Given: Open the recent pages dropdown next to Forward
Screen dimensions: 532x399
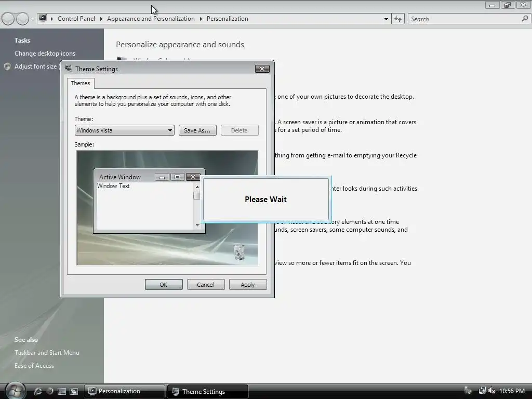Looking at the screenshot, I should 33,19.
